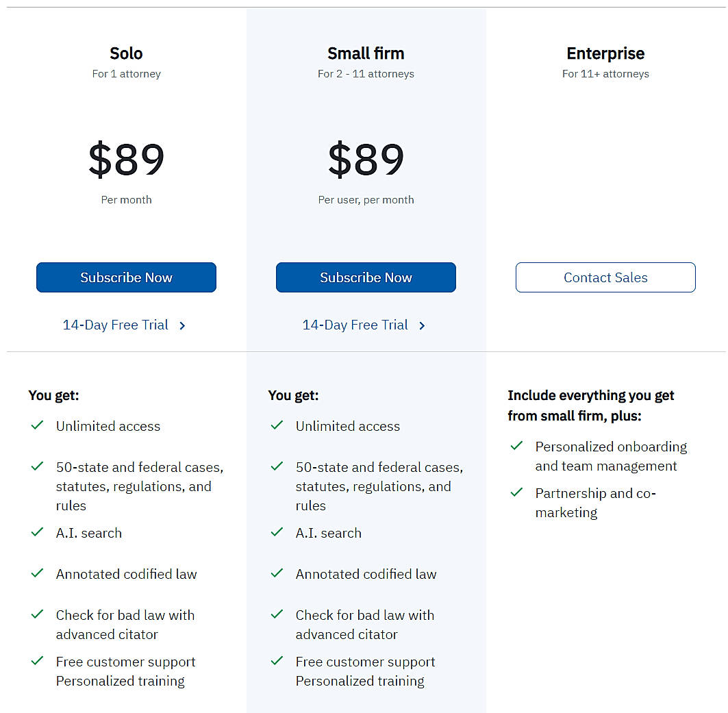Image resolution: width=728 pixels, height=713 pixels.
Task: Click the checkmark beside Partnership and co-marketing
Action: tap(517, 492)
